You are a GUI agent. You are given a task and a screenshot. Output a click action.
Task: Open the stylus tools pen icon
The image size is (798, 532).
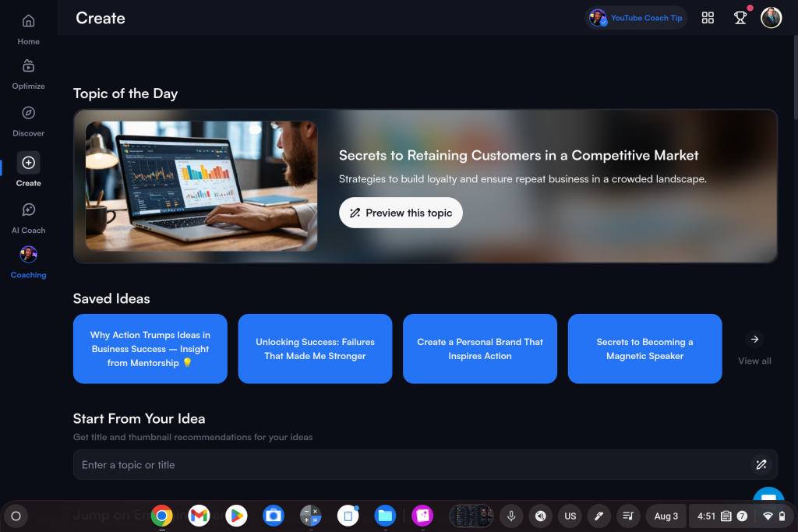click(599, 516)
